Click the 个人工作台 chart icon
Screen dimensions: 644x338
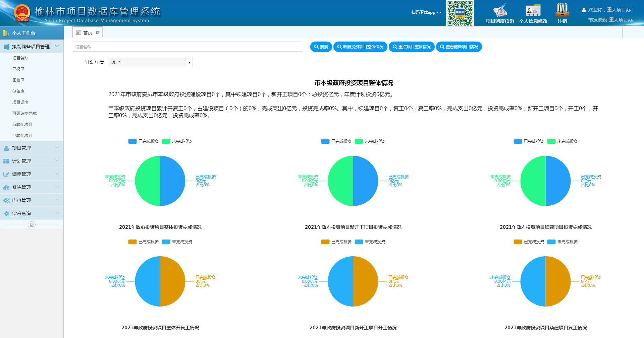tap(6, 33)
